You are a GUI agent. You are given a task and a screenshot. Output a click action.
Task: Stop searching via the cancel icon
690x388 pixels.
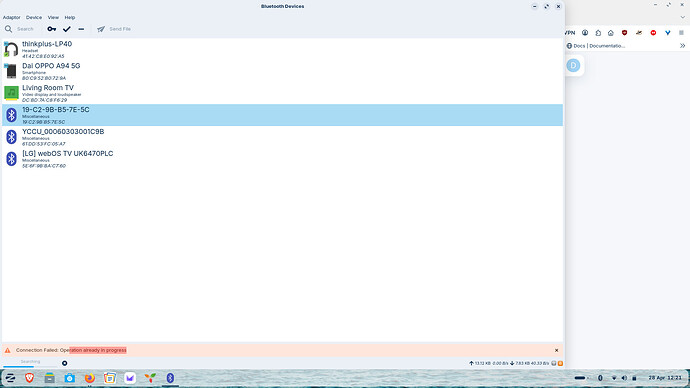pyautogui.click(x=65, y=363)
